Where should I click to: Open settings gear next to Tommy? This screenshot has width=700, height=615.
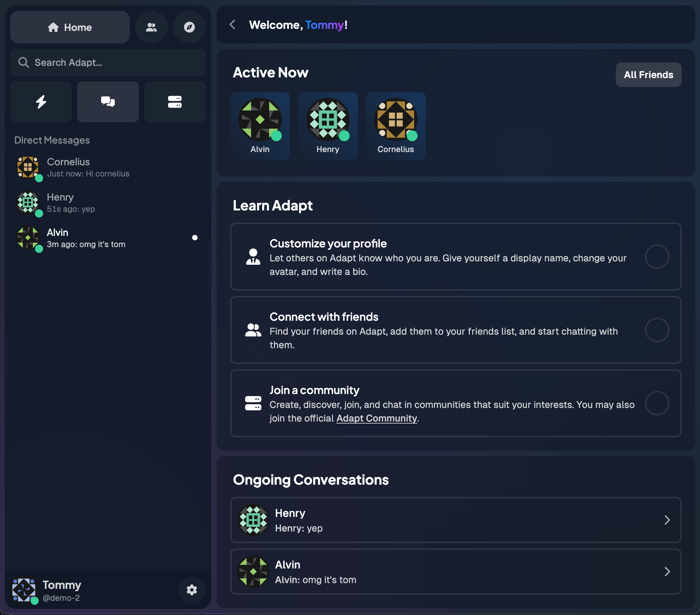[x=191, y=590]
